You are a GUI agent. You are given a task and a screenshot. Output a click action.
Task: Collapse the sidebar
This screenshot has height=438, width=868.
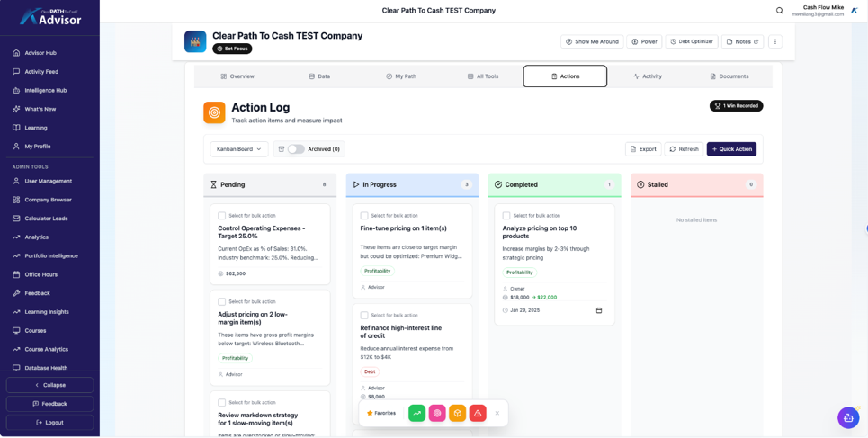(49, 385)
